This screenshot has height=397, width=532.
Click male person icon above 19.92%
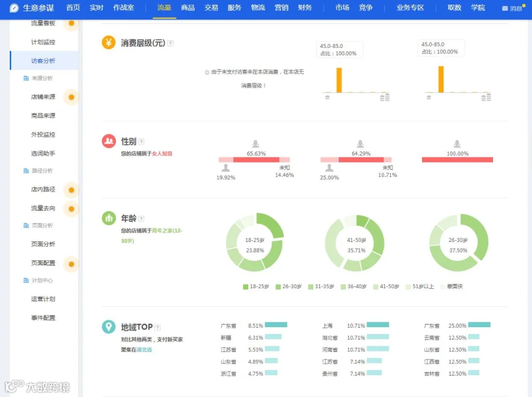(x=226, y=168)
